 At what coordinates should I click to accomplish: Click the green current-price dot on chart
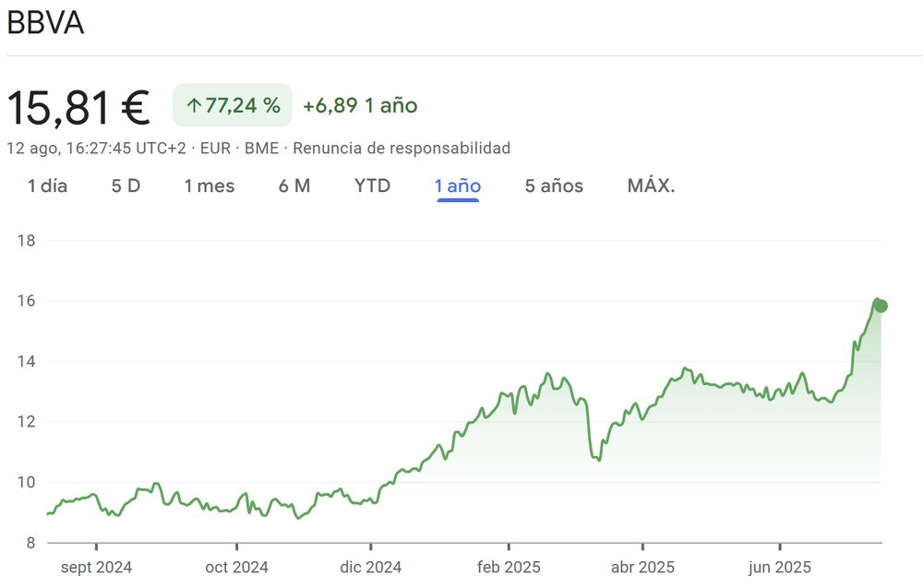881,306
